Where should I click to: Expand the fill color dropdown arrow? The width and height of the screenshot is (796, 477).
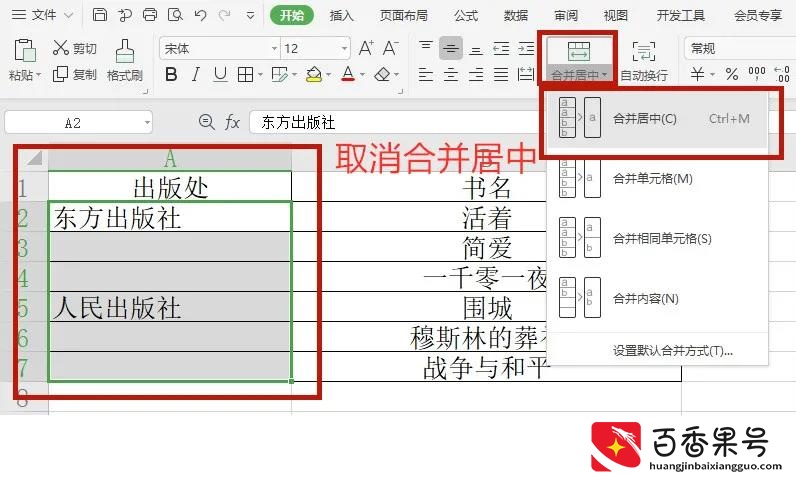[328, 75]
